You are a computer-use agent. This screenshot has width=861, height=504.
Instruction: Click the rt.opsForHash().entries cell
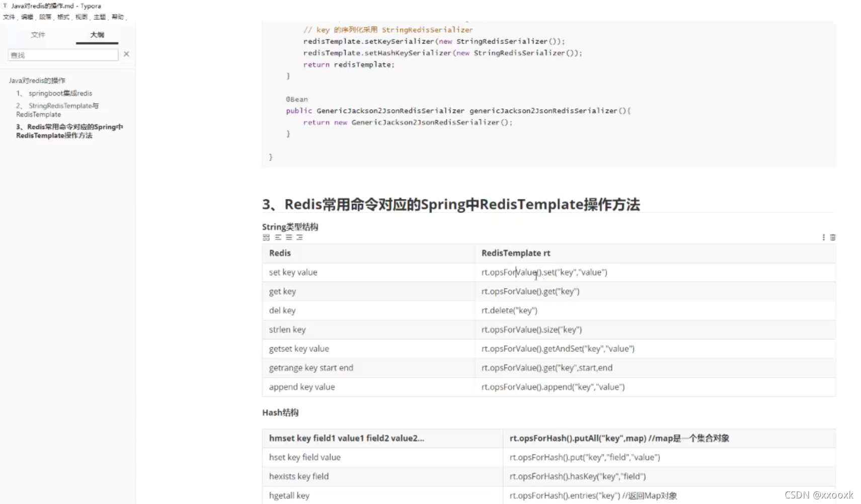click(669, 495)
